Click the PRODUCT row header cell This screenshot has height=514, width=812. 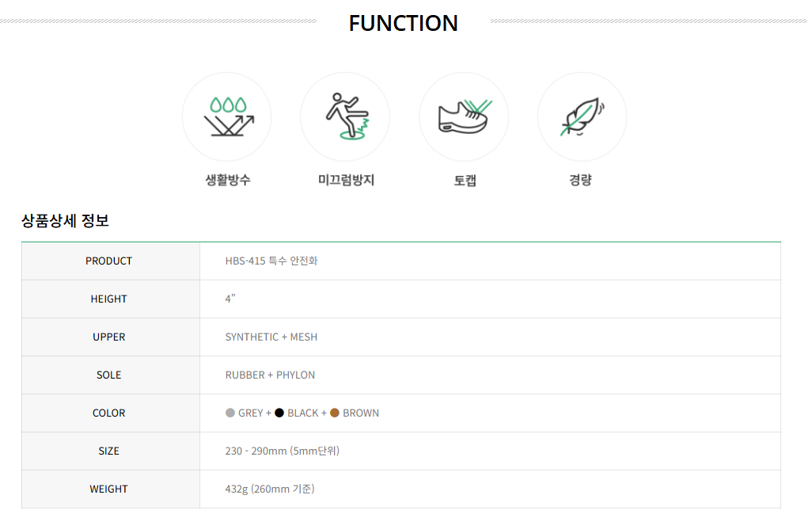point(110,261)
